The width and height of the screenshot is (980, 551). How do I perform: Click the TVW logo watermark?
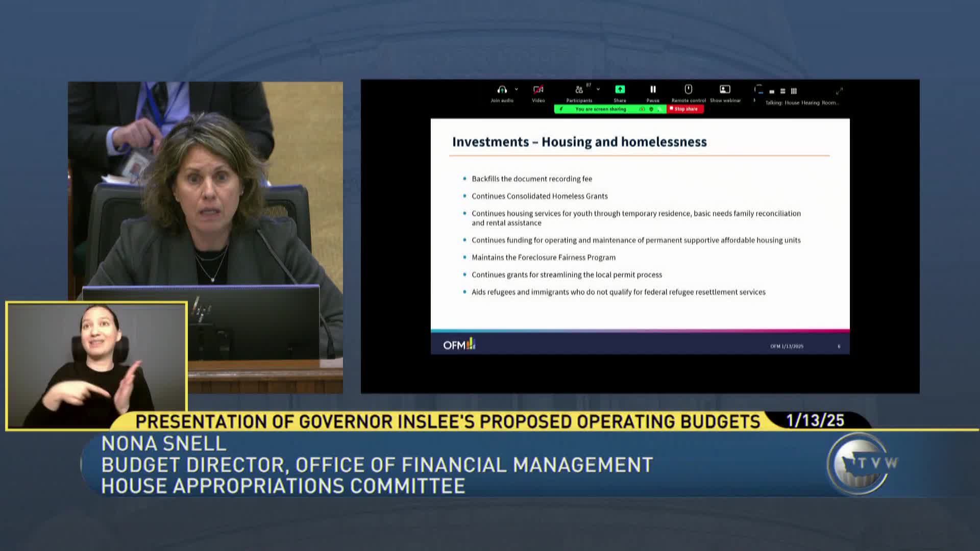[862, 463]
